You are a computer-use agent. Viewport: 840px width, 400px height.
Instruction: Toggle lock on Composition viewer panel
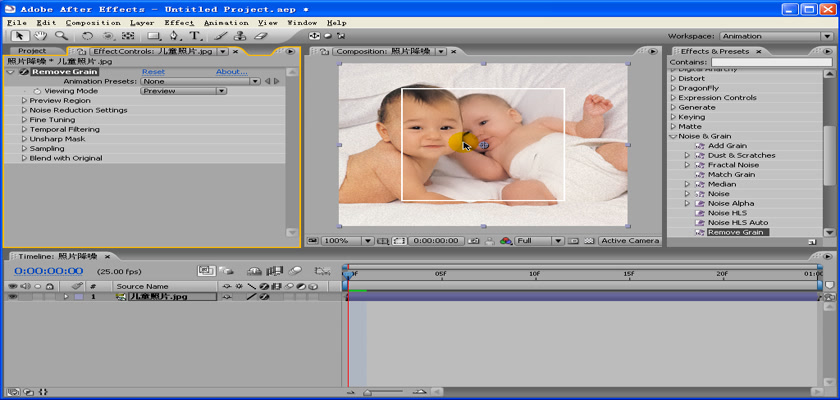[x=324, y=51]
